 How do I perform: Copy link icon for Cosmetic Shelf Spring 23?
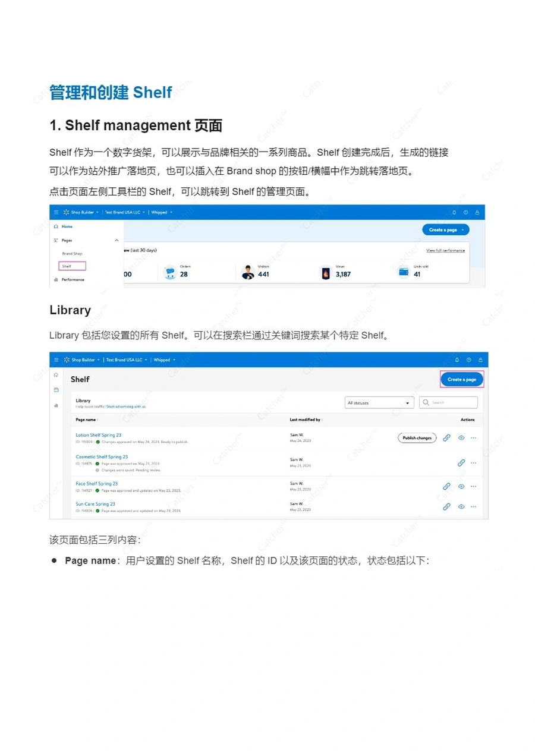pos(461,462)
